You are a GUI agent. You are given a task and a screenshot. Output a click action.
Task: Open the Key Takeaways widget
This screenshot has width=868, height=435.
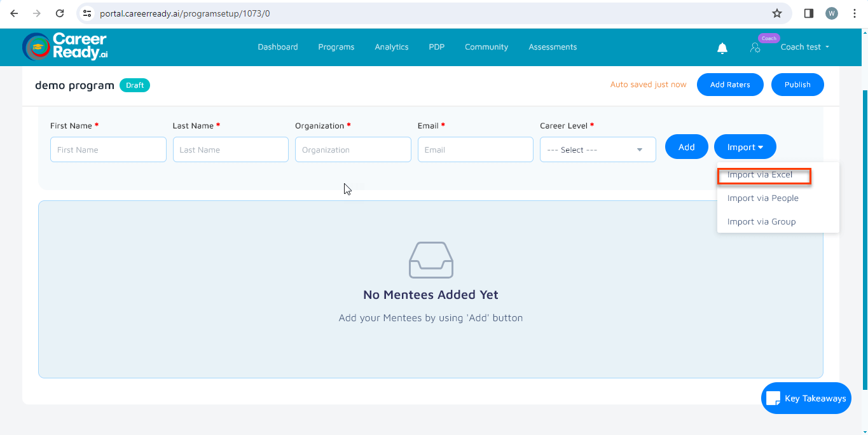click(x=806, y=398)
